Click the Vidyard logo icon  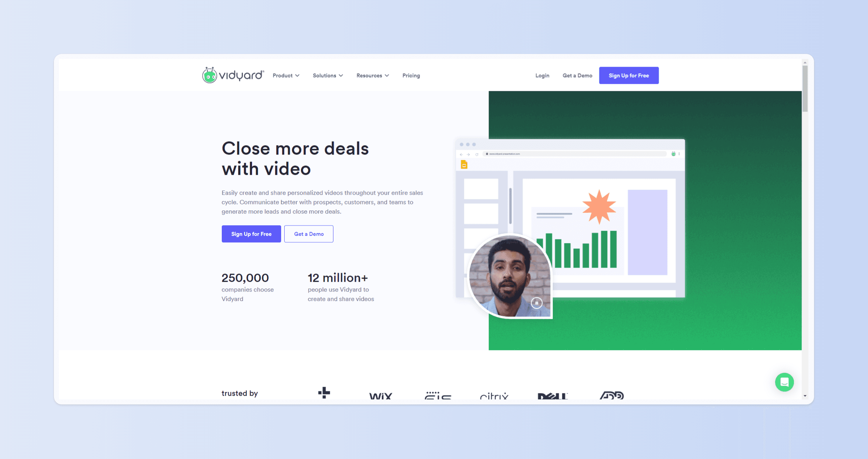(x=208, y=75)
